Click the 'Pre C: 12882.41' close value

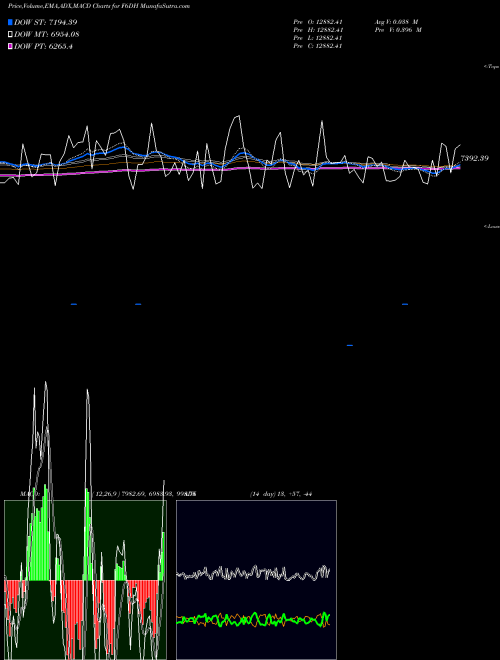point(318,46)
